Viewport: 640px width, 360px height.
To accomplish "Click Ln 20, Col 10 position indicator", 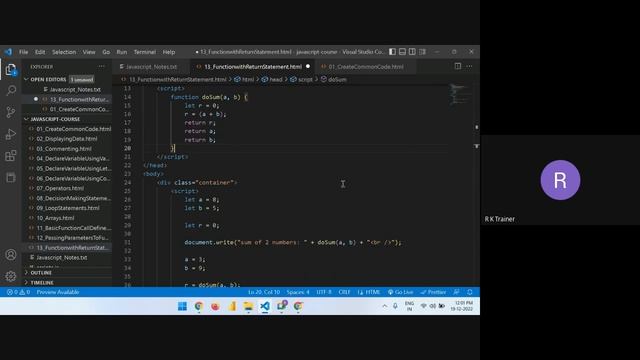I will pos(264,292).
